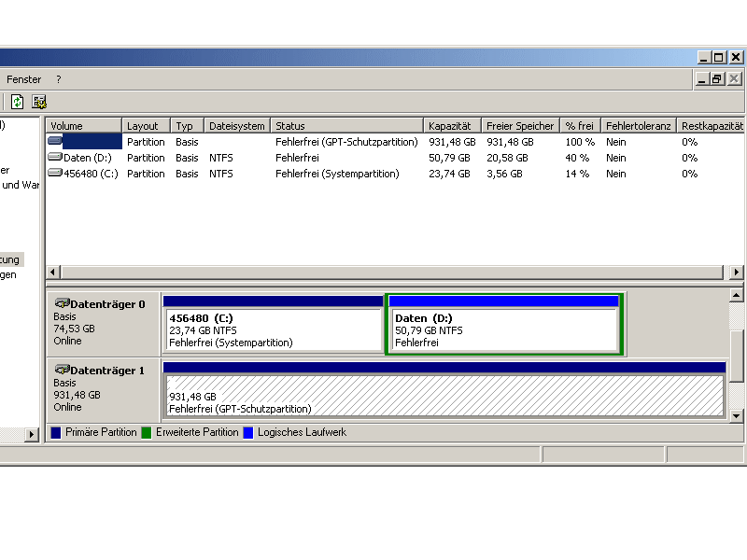Click the left pane scroll-right arrow
This screenshot has width=747, height=560.
pos(32,434)
